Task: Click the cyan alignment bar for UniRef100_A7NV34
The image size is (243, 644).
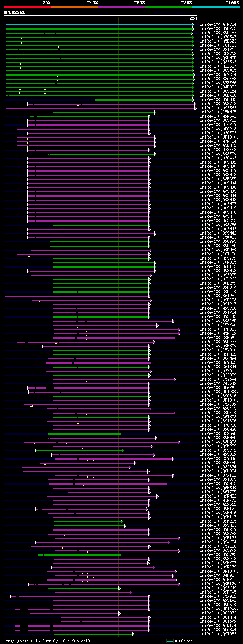Action: (100, 25)
